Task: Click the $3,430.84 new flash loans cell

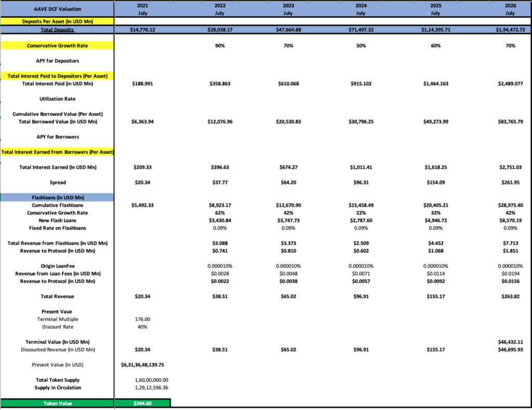Action: (x=220, y=221)
